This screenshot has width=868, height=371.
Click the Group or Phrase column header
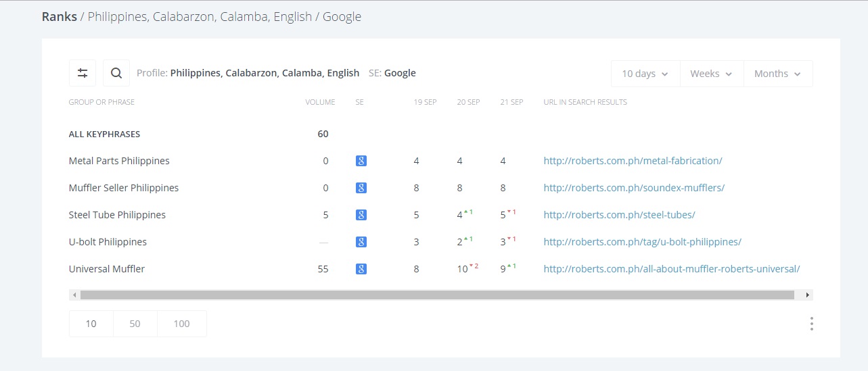click(x=101, y=102)
